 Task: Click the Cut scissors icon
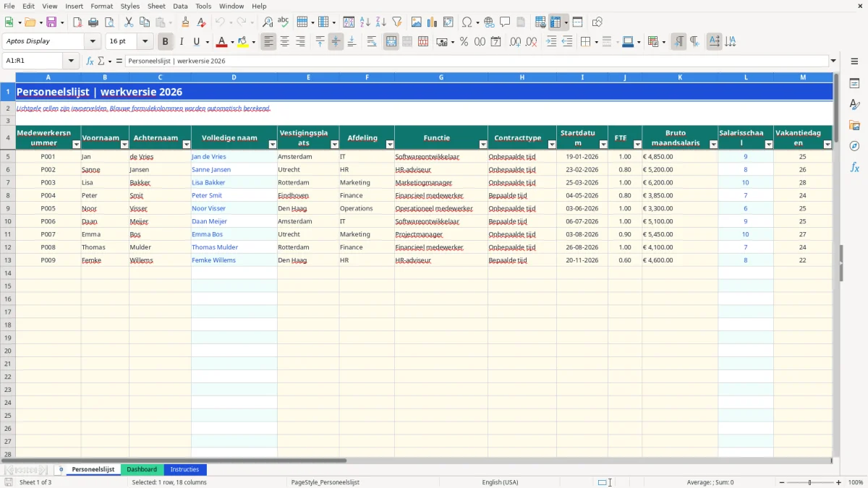click(128, 22)
